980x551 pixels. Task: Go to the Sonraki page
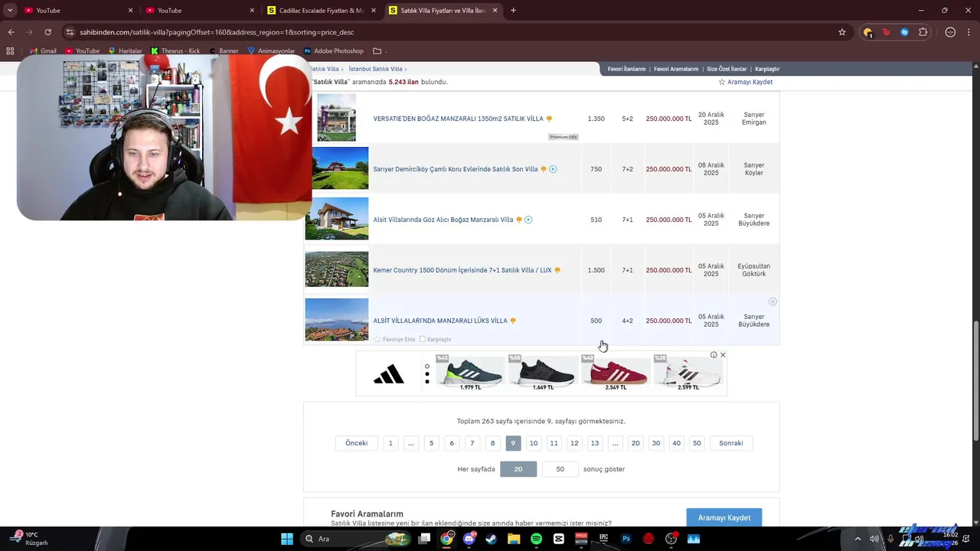coord(731,443)
